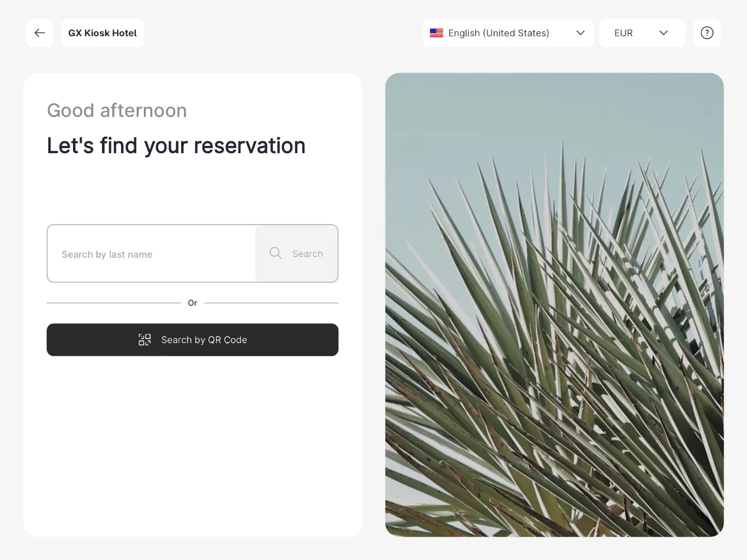Click the magnifying glass search icon
This screenshot has width=747, height=560.
click(275, 253)
